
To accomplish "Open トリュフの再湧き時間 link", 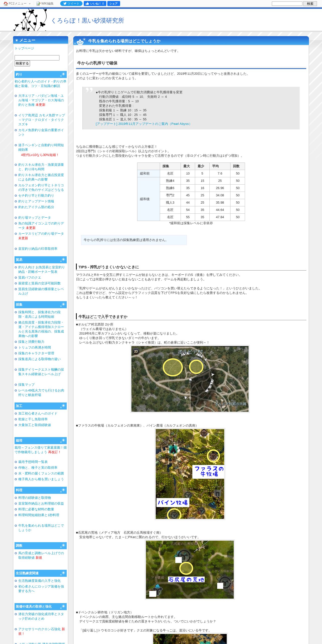I will [34, 347].
